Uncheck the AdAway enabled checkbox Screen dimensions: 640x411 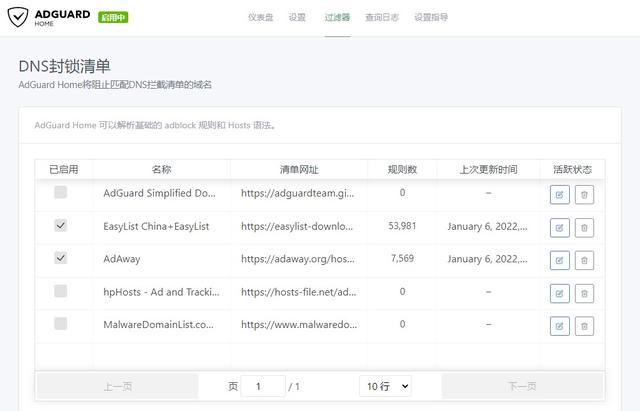[60, 258]
